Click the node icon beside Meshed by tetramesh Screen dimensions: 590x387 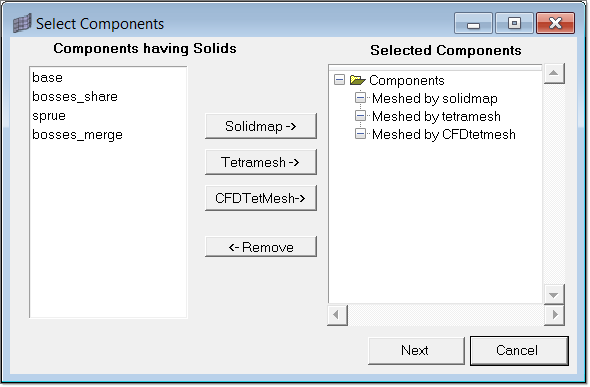[360, 116]
